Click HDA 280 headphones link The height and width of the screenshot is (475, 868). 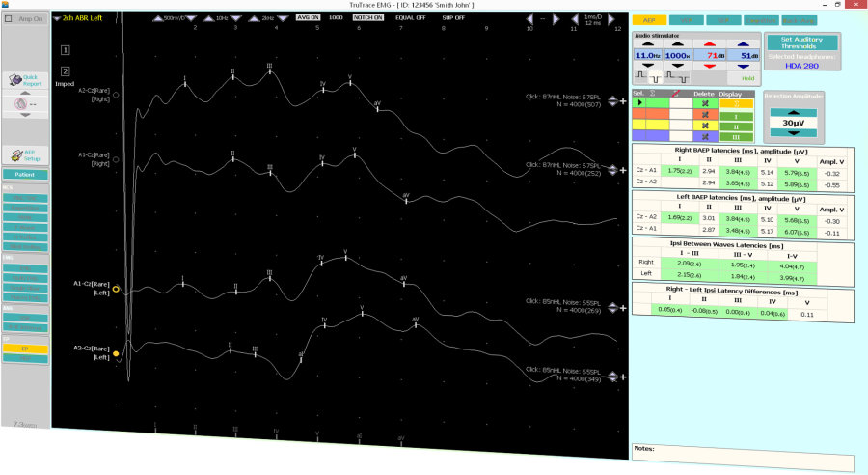801,66
